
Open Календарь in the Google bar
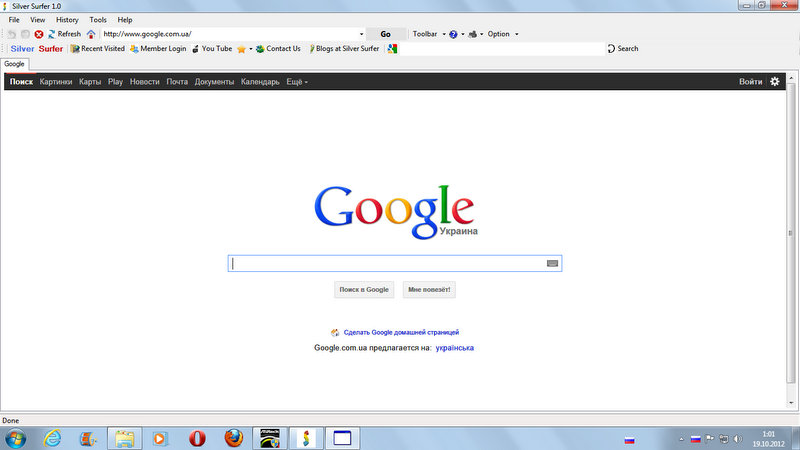click(260, 82)
